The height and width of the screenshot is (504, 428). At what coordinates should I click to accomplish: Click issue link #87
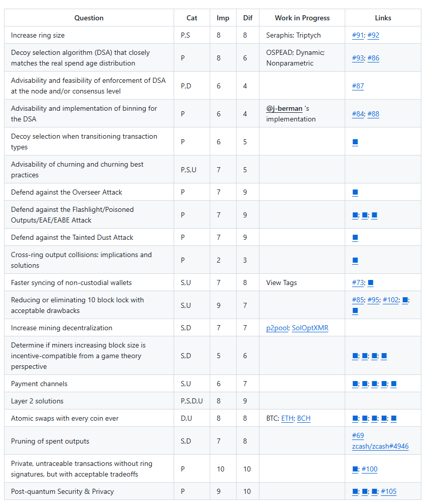[x=357, y=86]
